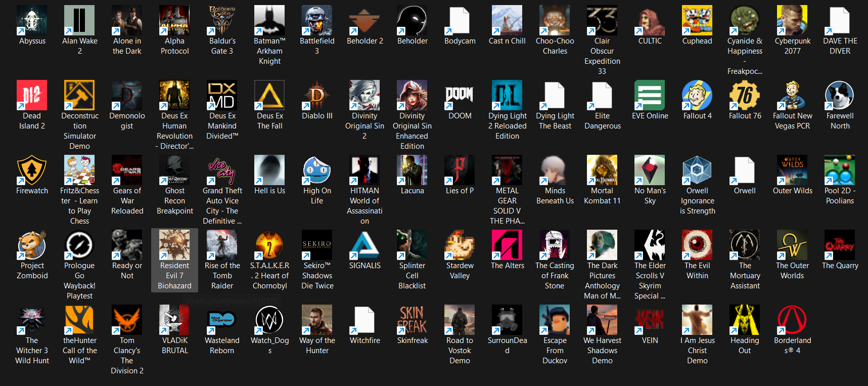The height and width of the screenshot is (386, 868).
Task: Select the Project Zomboid raccoon icon
Action: pyautogui.click(x=32, y=245)
